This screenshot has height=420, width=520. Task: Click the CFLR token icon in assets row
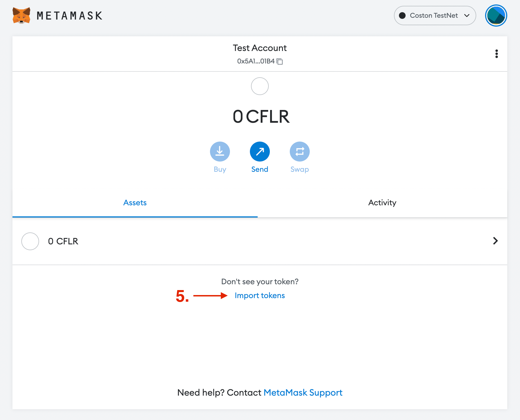point(30,241)
